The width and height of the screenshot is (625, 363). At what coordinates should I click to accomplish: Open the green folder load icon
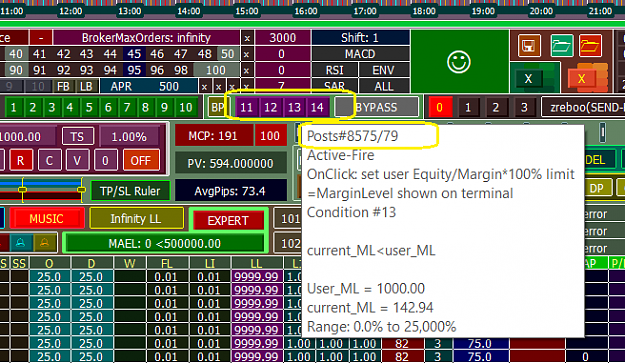pyautogui.click(x=561, y=45)
